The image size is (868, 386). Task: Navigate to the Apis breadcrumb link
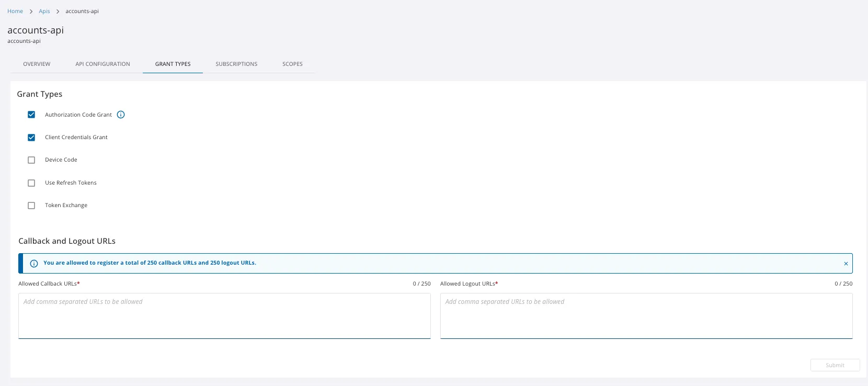point(44,11)
